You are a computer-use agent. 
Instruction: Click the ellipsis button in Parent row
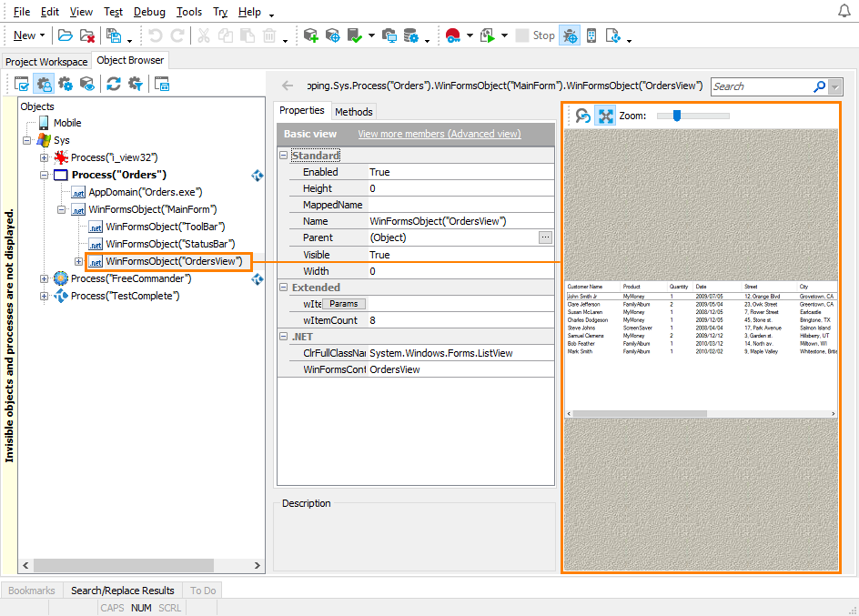pos(545,237)
